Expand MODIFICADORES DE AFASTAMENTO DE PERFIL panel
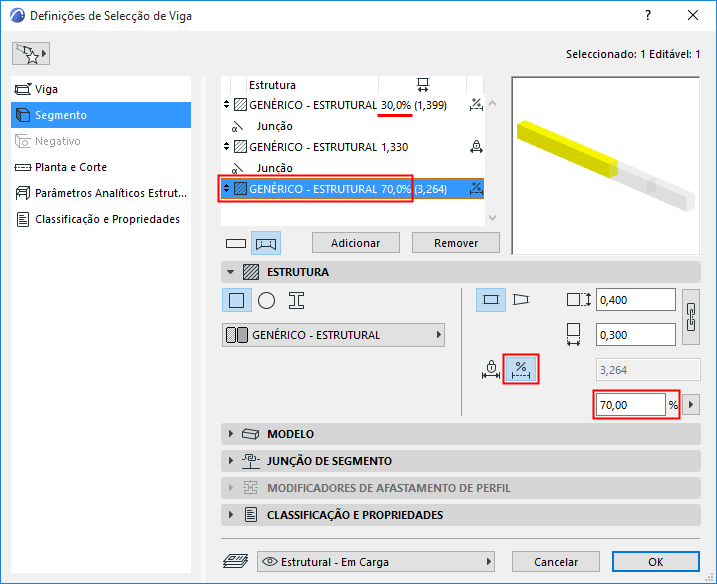Screen dimensions: 717x584 click(230, 488)
